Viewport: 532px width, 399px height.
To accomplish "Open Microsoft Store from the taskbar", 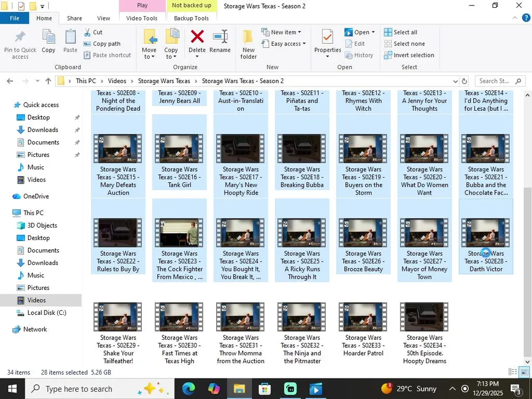I will 265,389.
